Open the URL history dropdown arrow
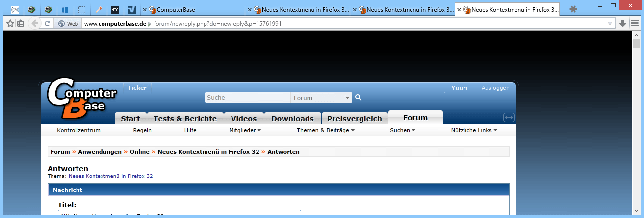This screenshot has height=218, width=644. (610, 23)
